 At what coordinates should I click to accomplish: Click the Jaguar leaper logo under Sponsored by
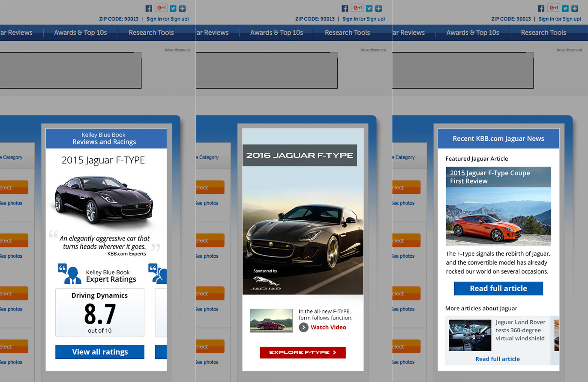266,283
